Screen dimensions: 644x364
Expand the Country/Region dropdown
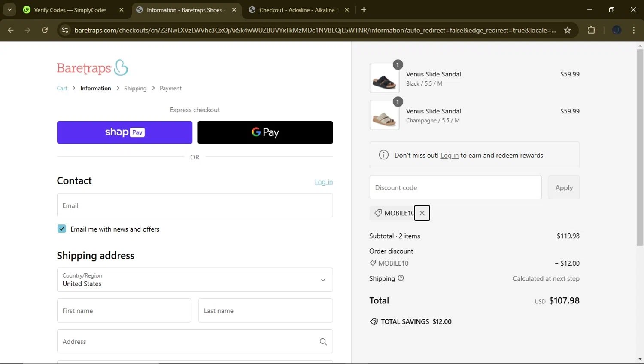[195, 280]
